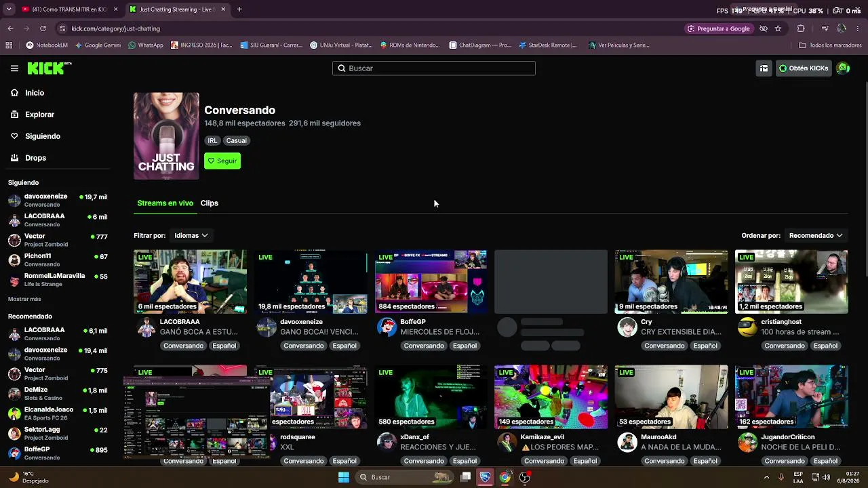Show hidden system tray icons
Screen dimensions: 868x488
tap(767, 477)
